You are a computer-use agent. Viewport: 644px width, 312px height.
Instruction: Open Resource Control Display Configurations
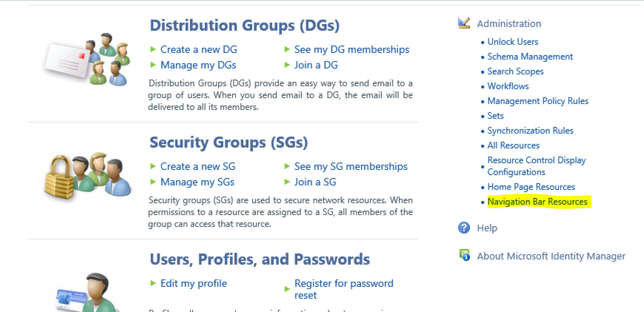(x=536, y=166)
